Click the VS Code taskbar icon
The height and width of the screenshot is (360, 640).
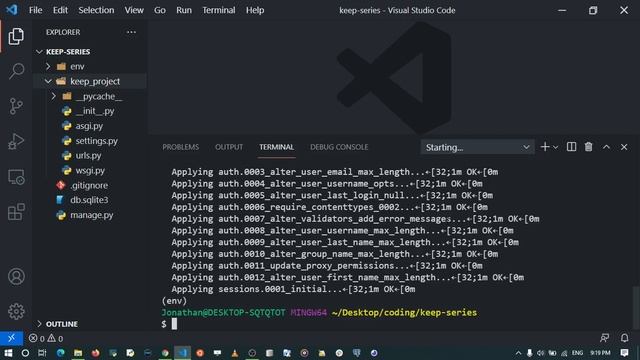[x=182, y=353]
